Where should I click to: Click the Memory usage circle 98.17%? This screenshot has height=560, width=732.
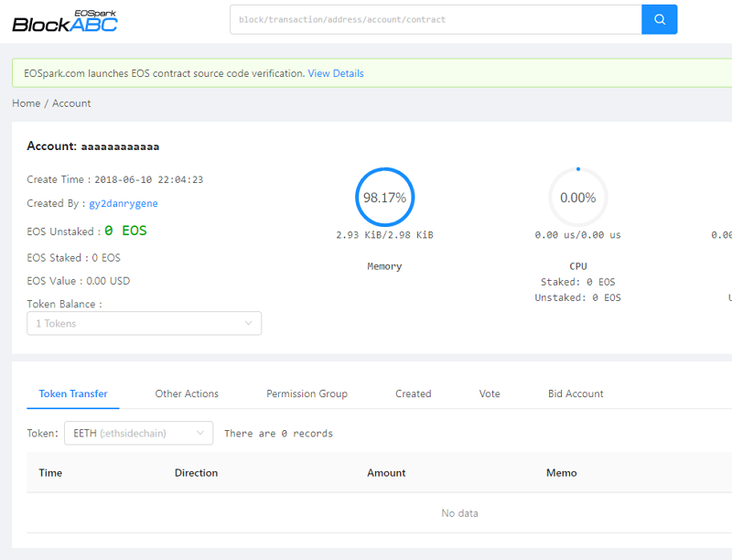tap(384, 198)
